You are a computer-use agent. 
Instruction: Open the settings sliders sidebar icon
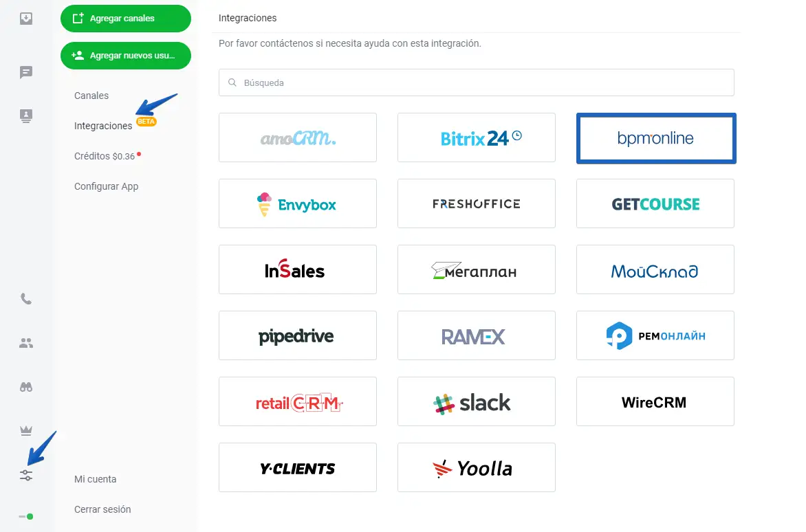[25, 475]
